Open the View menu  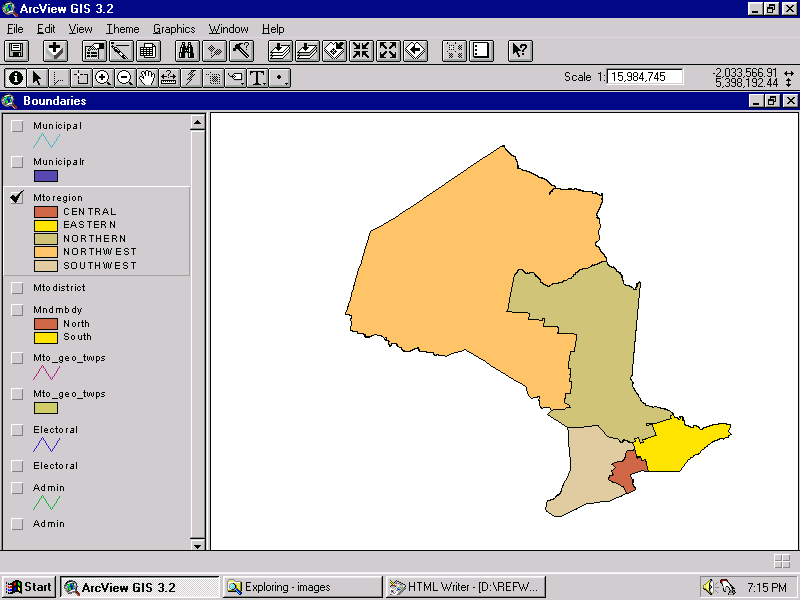click(x=81, y=29)
